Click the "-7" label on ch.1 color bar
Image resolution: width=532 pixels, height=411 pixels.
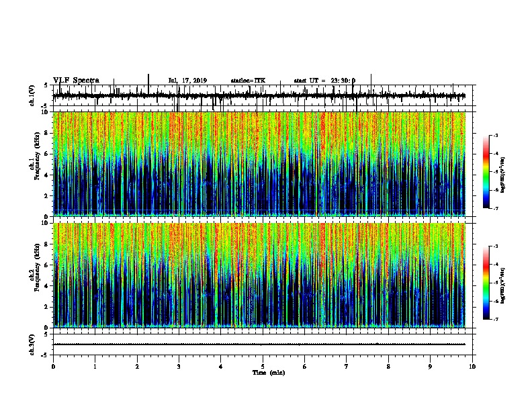[x=495, y=208]
